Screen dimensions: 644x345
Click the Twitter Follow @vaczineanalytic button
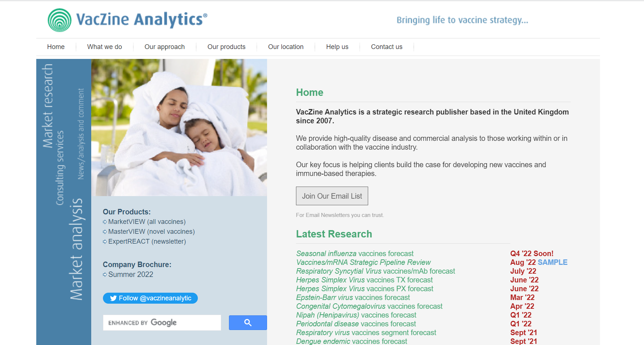(x=150, y=298)
